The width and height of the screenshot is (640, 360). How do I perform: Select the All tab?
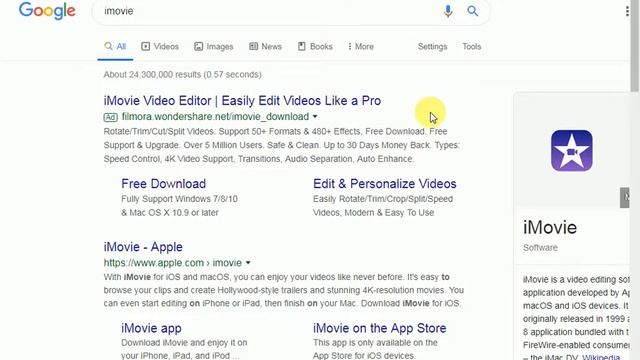pyautogui.click(x=116, y=47)
